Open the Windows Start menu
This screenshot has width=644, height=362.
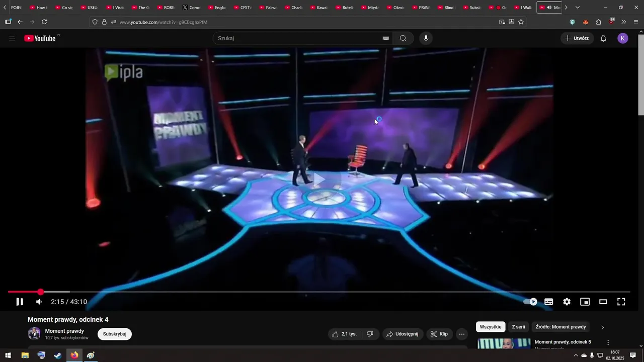(x=8, y=355)
